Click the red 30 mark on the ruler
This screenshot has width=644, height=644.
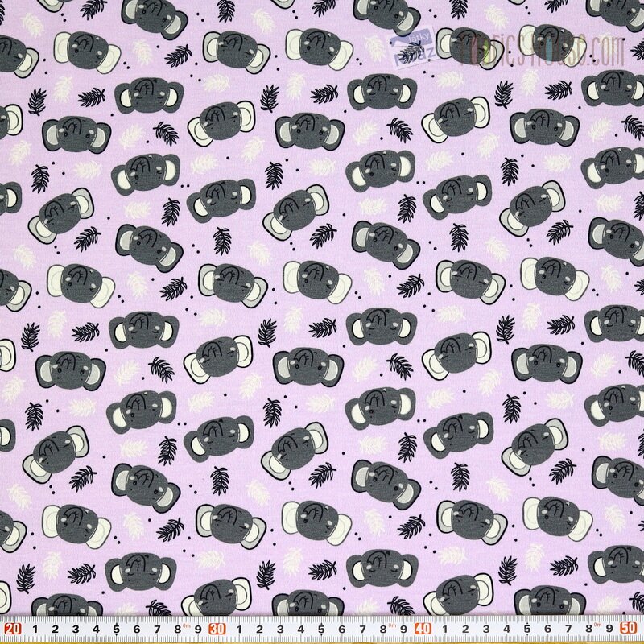217,629
